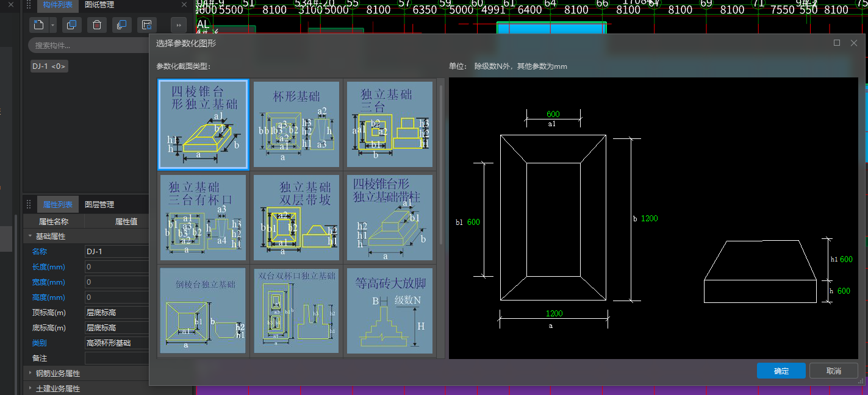Close the component list panel

(x=185, y=5)
